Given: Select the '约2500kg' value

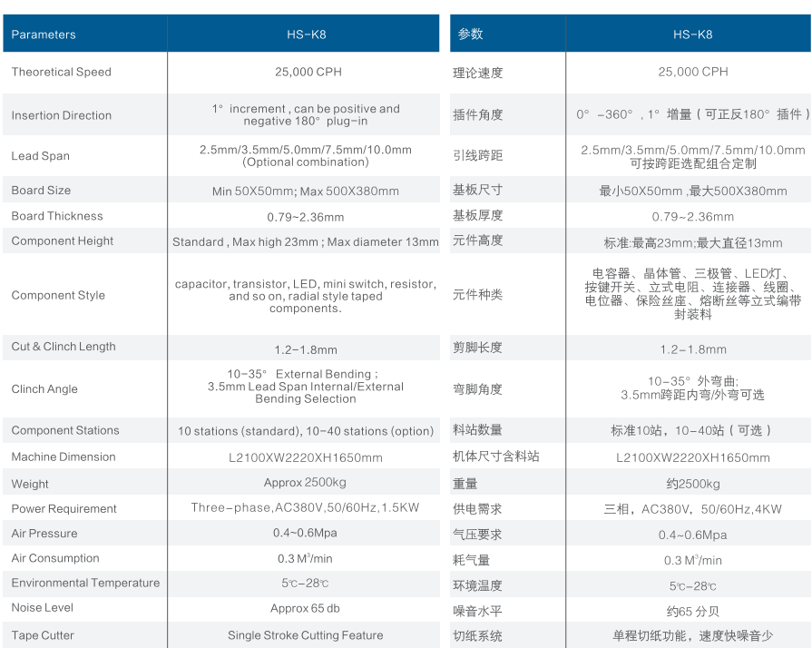Looking at the screenshot, I should 693,485.
